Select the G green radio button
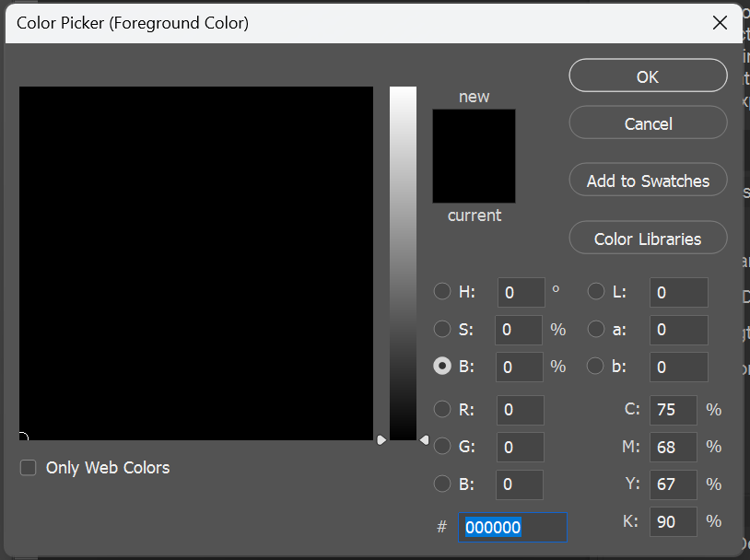 442,447
